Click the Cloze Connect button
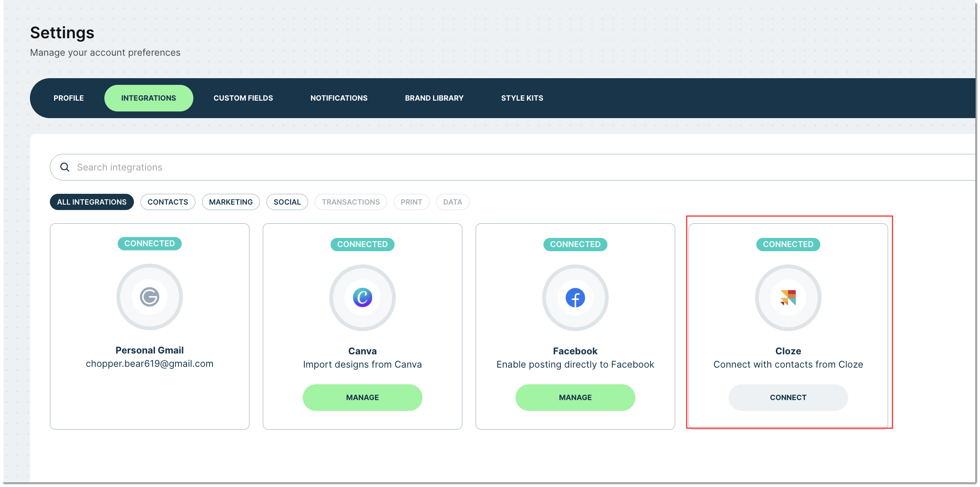The image size is (980, 487). coord(788,398)
